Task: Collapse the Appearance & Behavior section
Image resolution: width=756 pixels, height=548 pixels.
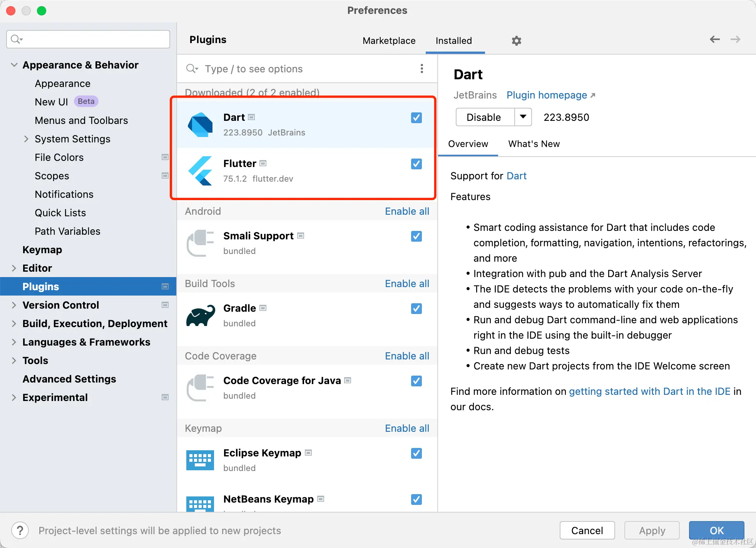Action: 14,65
